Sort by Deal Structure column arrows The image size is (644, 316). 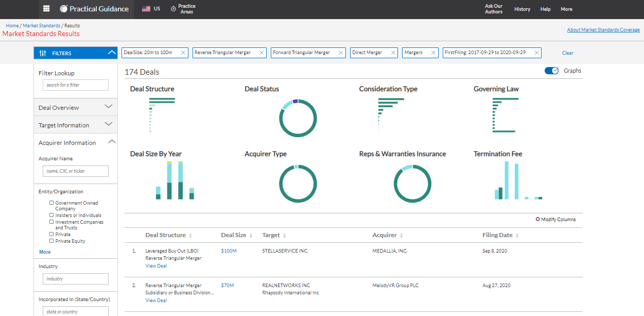[190, 236]
